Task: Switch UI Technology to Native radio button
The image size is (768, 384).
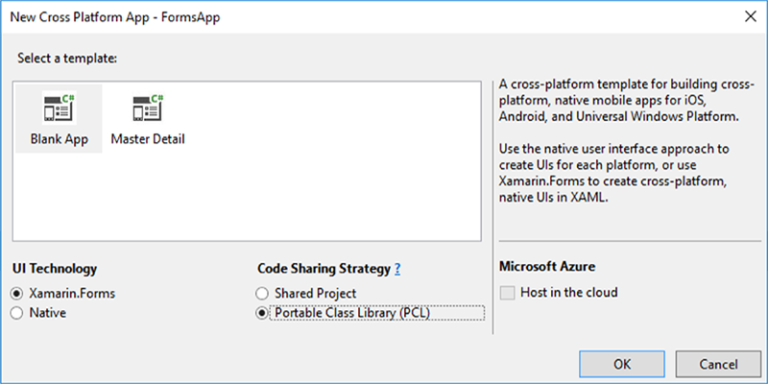Action: (x=17, y=313)
